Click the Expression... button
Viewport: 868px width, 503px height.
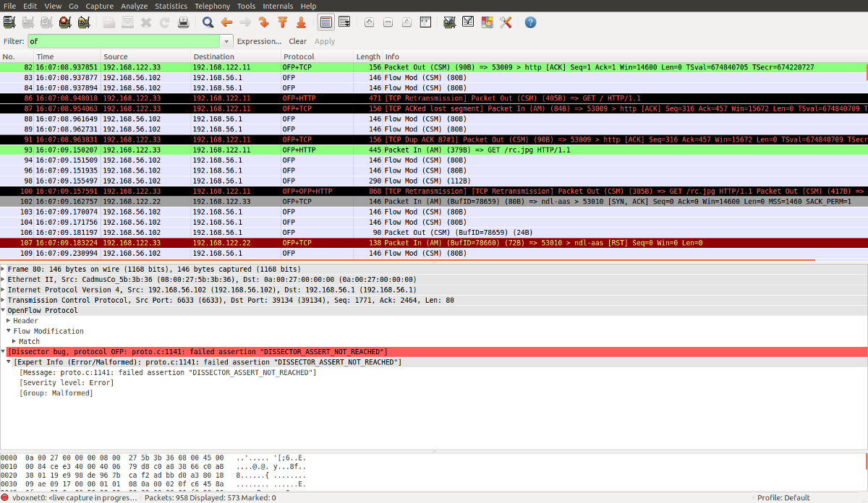[x=259, y=41]
